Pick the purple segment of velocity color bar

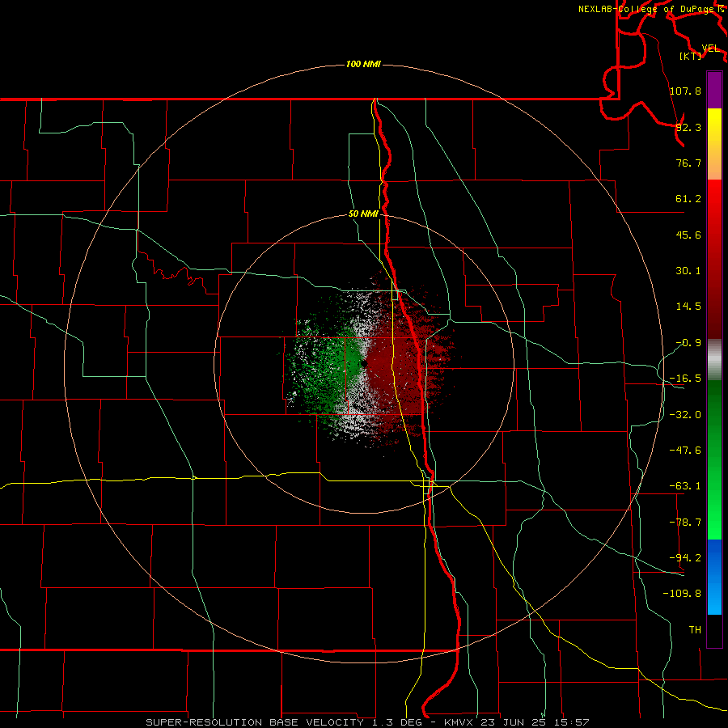[714, 90]
